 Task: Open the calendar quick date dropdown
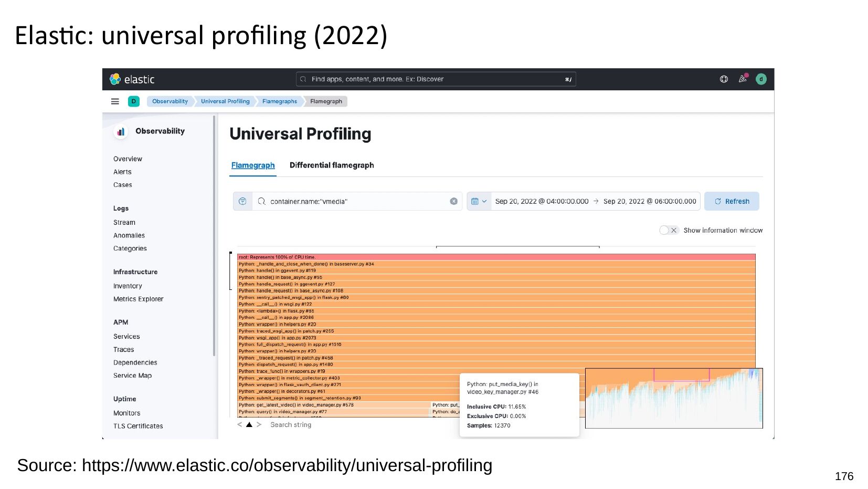click(x=479, y=201)
